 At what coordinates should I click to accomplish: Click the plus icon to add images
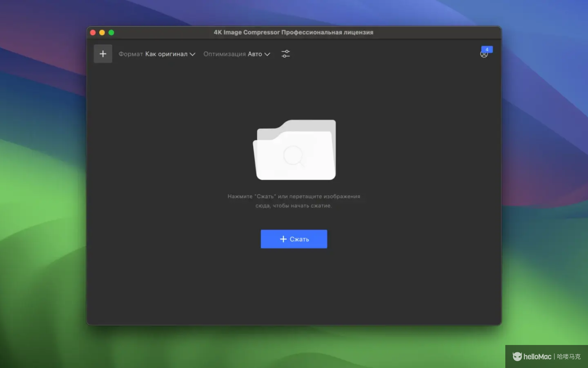coord(103,54)
